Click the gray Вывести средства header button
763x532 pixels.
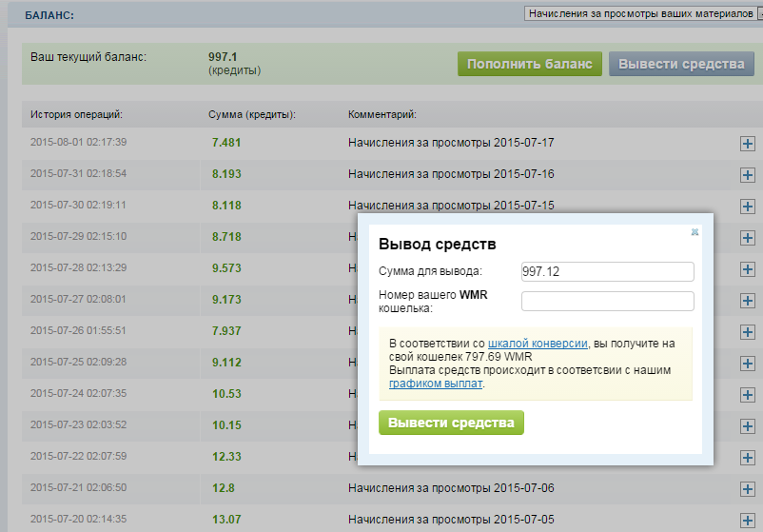[x=681, y=64]
